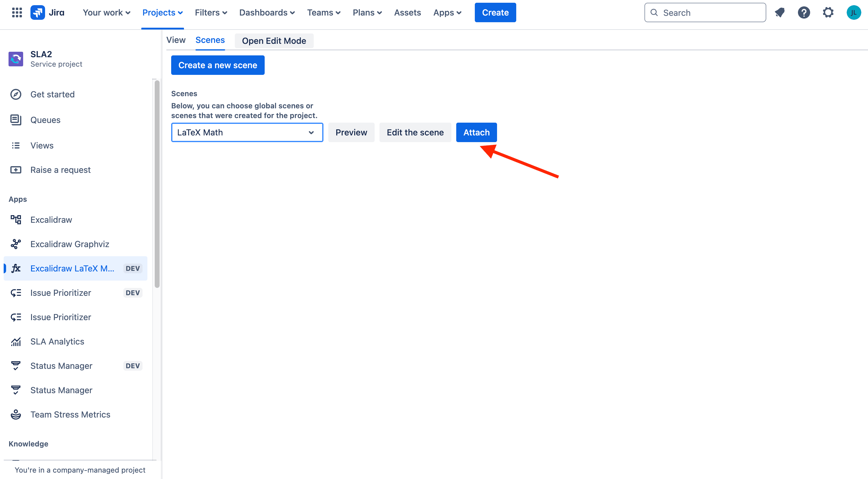Click the Excalidraw app icon
The height and width of the screenshot is (479, 868).
coord(16,219)
